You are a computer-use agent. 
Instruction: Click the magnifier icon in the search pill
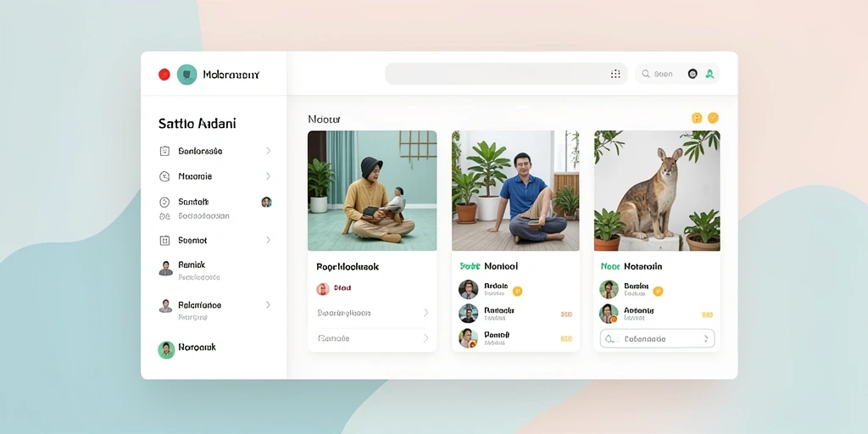pyautogui.click(x=645, y=74)
